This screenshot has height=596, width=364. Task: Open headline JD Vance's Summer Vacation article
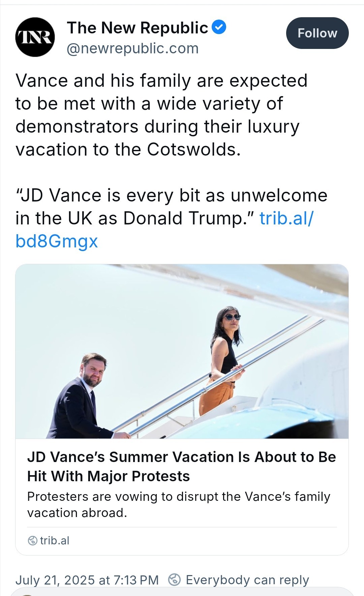(181, 466)
